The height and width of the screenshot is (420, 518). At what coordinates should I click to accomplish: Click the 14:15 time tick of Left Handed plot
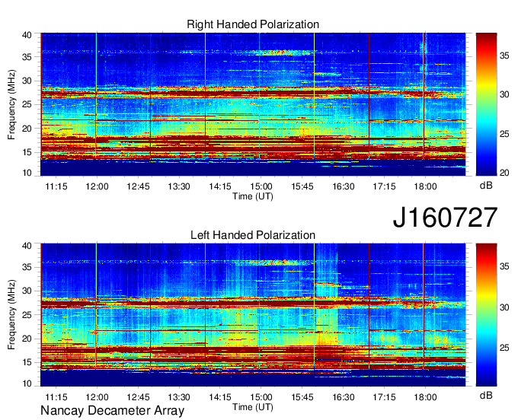(220, 397)
